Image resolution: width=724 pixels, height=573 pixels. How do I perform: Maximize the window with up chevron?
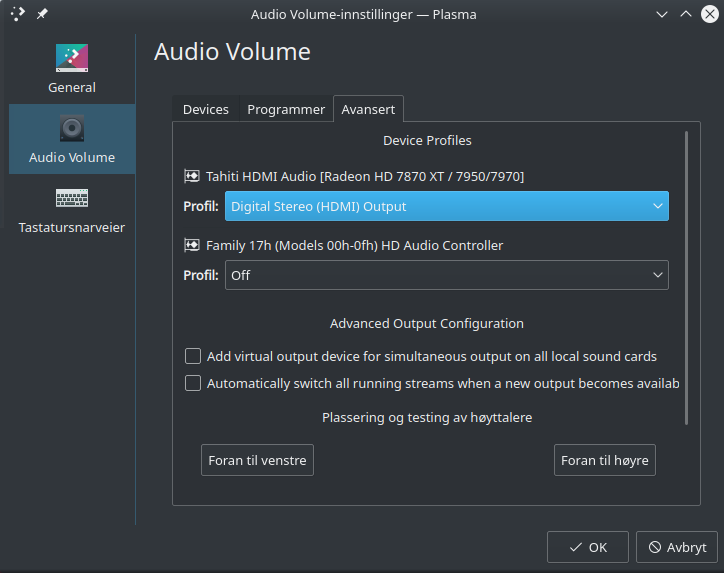point(686,14)
